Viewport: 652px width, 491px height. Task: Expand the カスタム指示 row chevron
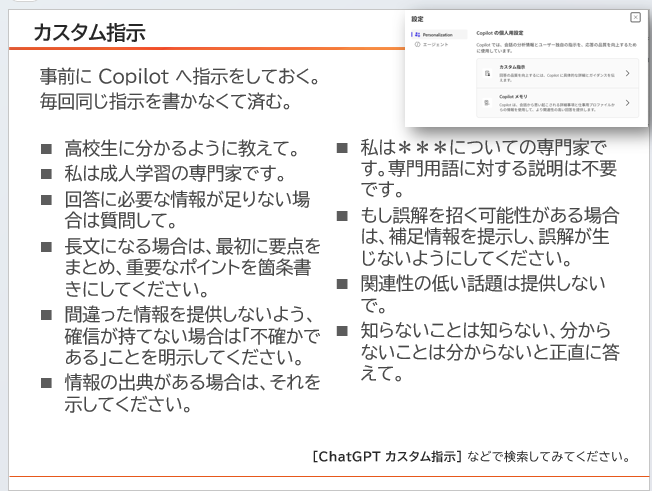[627, 73]
